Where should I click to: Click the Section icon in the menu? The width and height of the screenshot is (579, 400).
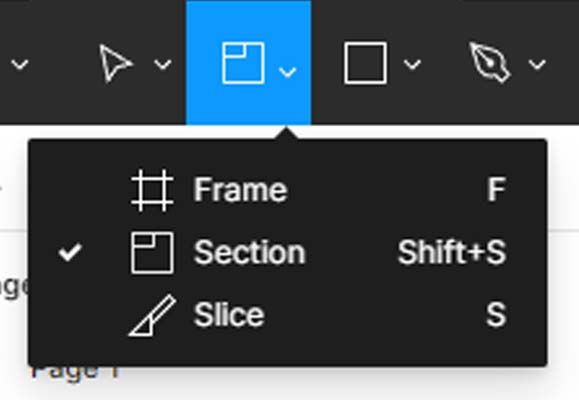coord(152,253)
